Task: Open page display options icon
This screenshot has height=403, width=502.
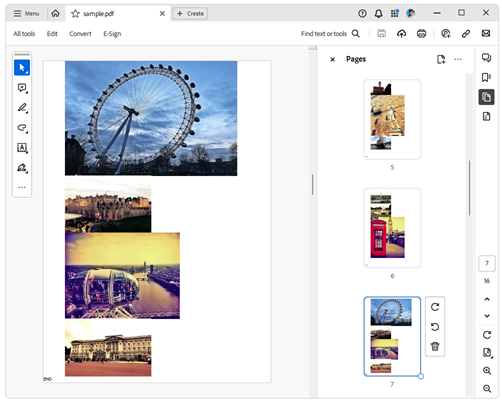Action: [x=487, y=353]
